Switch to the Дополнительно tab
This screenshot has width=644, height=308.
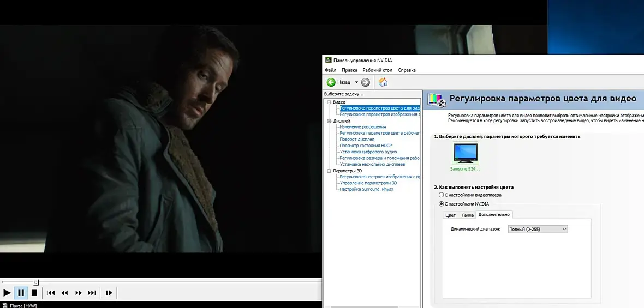coord(494,214)
